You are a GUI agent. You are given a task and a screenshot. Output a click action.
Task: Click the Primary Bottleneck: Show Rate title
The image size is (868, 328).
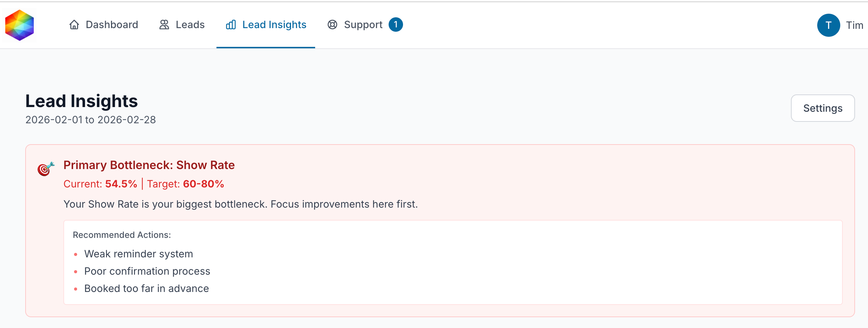[149, 165]
